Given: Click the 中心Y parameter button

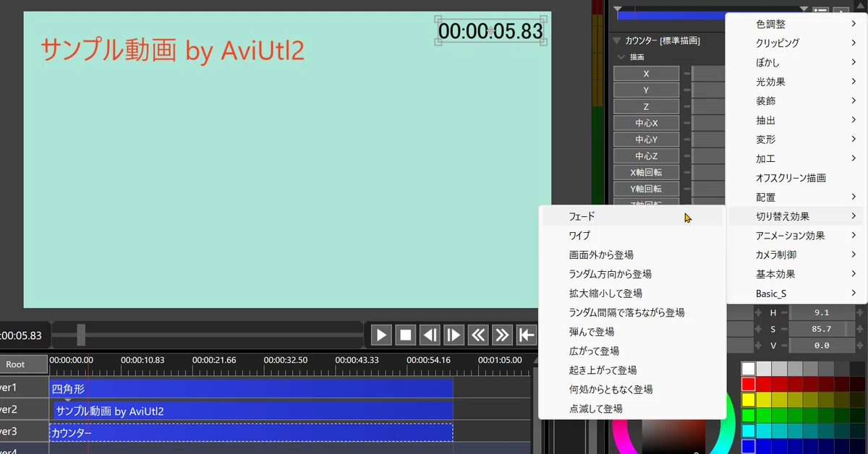Looking at the screenshot, I should click(646, 140).
